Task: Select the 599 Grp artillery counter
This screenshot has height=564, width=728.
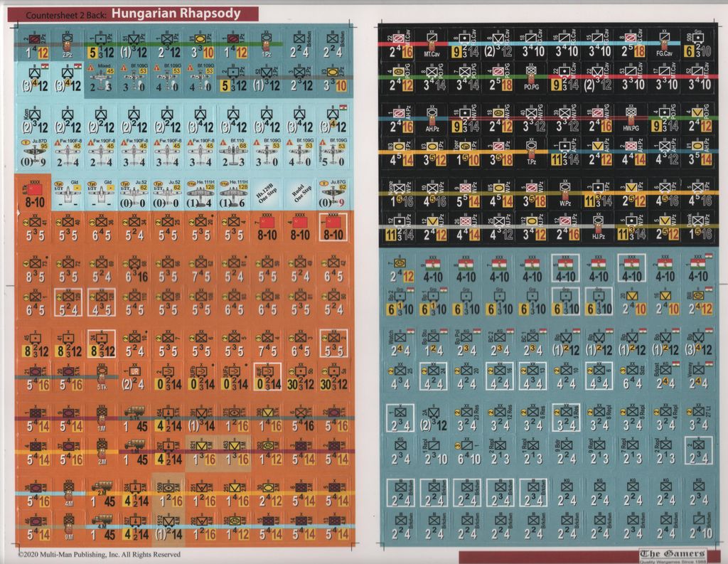Action: click(x=698, y=45)
